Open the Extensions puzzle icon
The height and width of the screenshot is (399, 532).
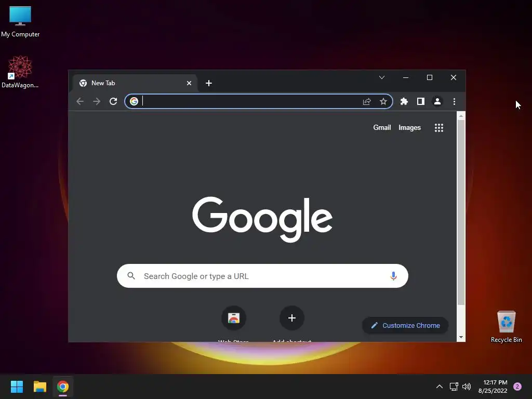click(x=404, y=101)
